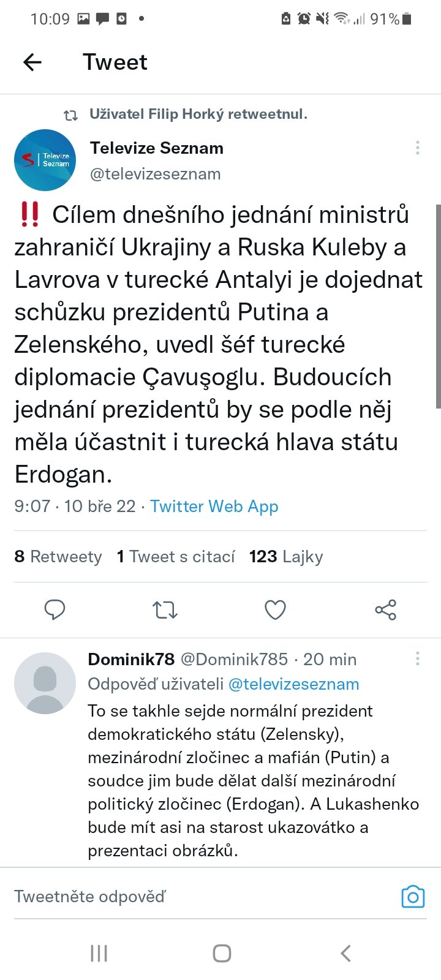Open the Twitter Web App link

[214, 507]
